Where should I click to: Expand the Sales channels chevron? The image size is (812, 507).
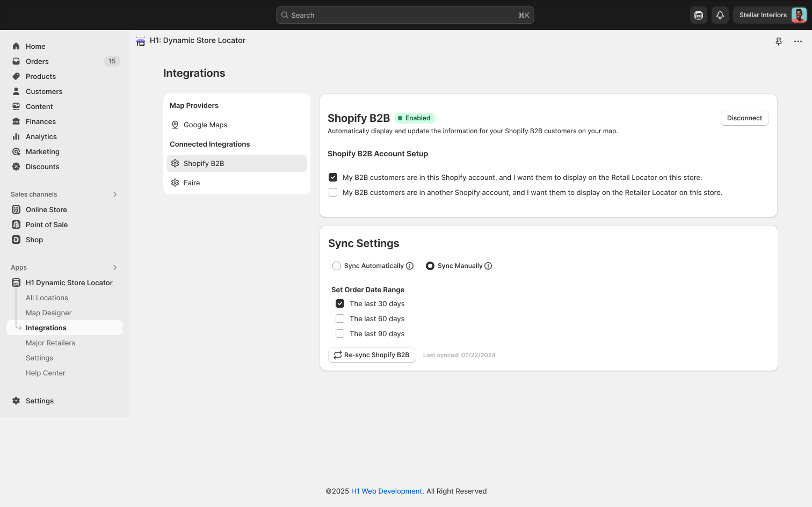(115, 194)
